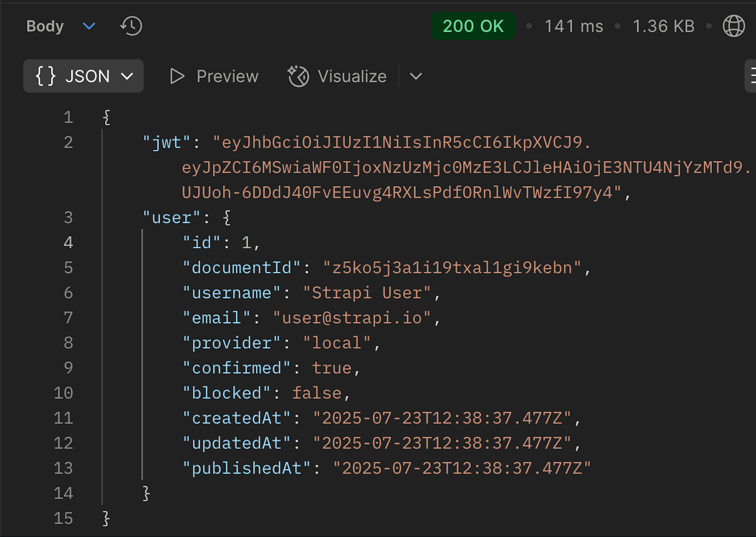This screenshot has height=537, width=756.
Task: Click the email value user@strapi.io
Action: [x=352, y=318]
